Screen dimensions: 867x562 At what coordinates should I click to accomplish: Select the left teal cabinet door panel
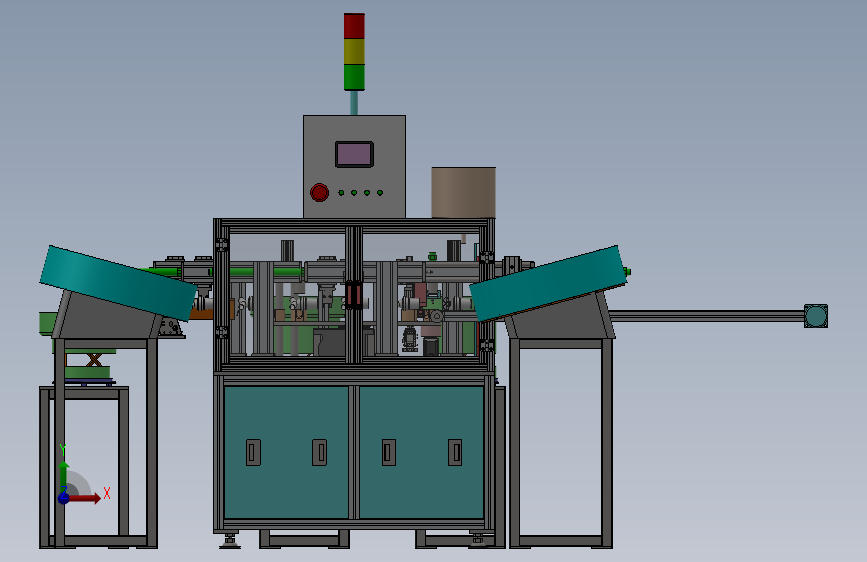pyautogui.click(x=286, y=452)
